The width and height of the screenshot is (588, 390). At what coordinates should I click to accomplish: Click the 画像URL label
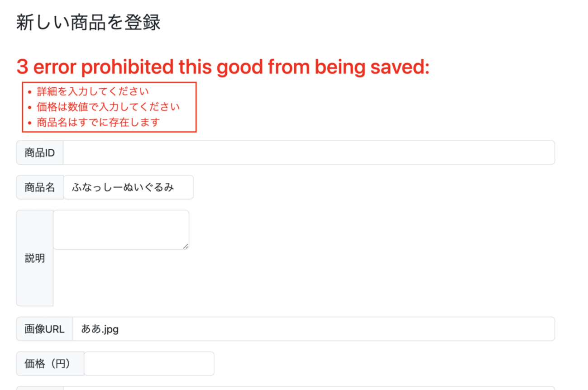pos(44,329)
